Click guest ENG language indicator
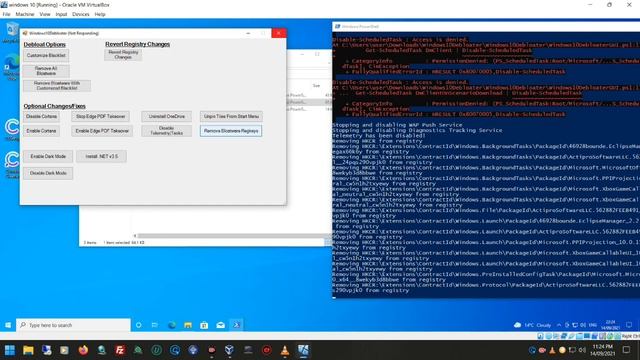The width and height of the screenshot is (640, 360). coord(593,325)
